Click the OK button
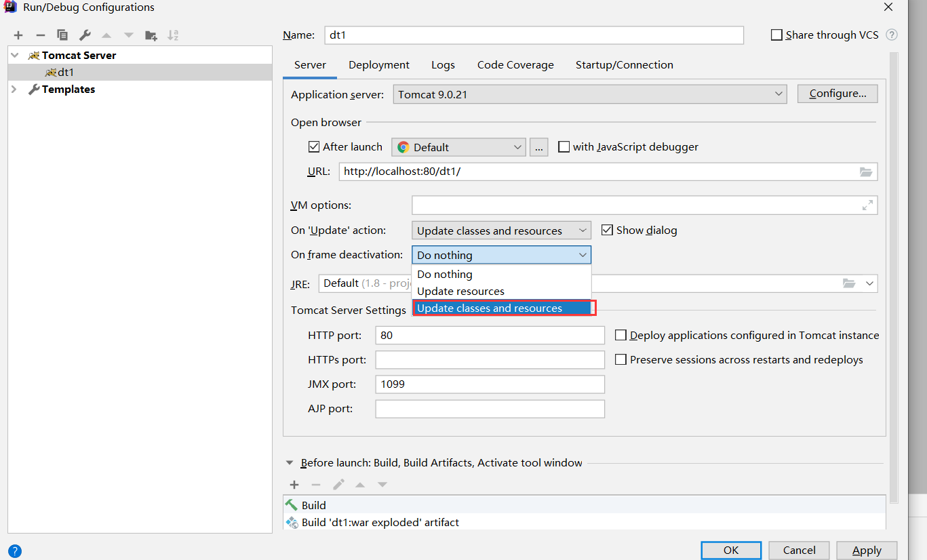The width and height of the screenshot is (927, 560). click(x=731, y=551)
